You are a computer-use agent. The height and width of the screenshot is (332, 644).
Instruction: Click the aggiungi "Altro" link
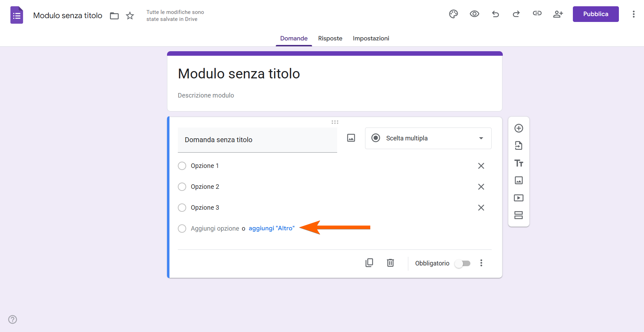[x=272, y=229]
